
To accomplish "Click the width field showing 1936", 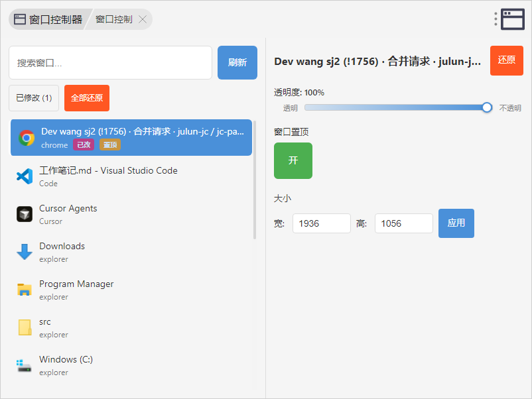I will point(322,223).
